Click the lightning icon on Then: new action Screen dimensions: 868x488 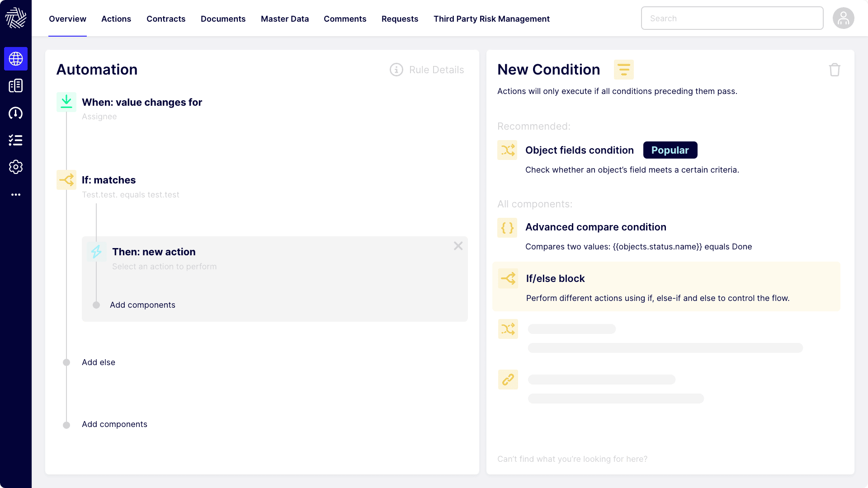pos(96,252)
